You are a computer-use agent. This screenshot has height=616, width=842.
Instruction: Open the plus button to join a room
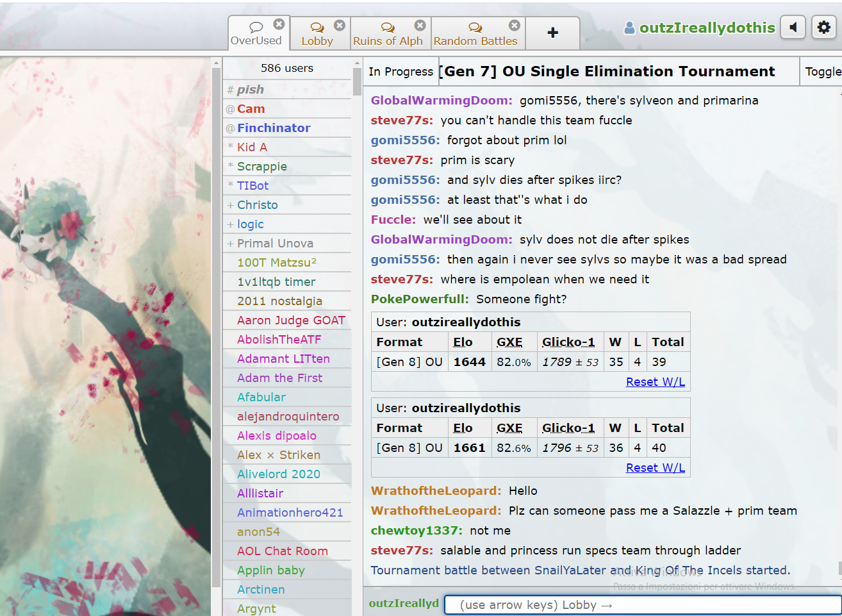[553, 33]
